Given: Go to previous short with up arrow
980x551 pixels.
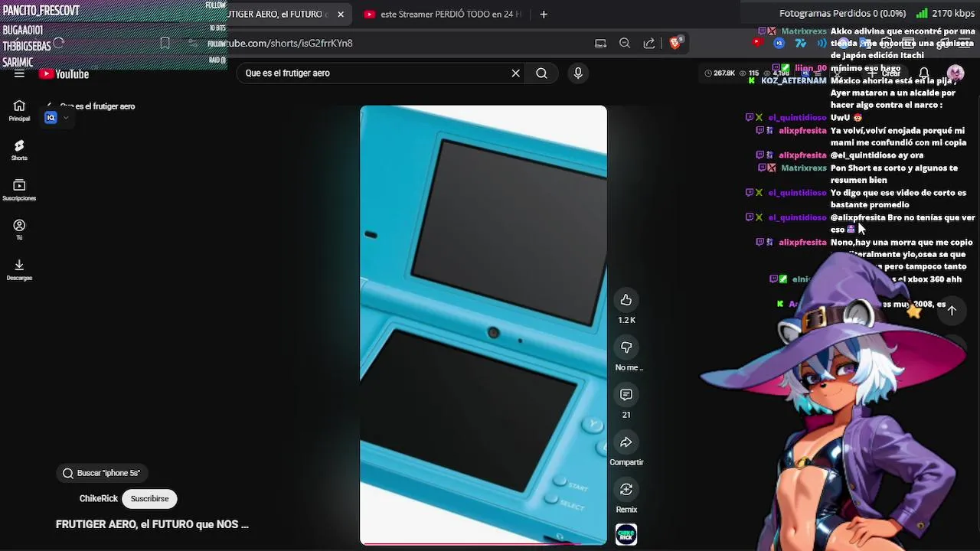Looking at the screenshot, I should click(x=952, y=311).
